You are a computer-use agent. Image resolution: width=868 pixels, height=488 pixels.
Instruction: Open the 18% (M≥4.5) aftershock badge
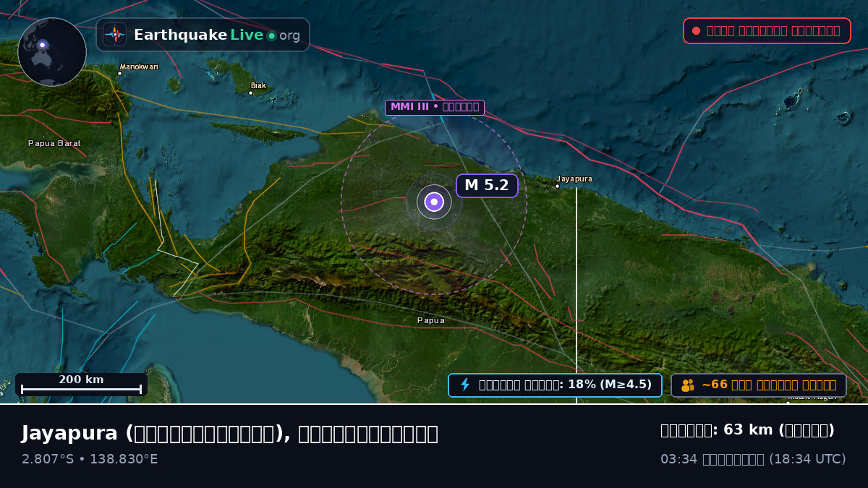pyautogui.click(x=555, y=385)
